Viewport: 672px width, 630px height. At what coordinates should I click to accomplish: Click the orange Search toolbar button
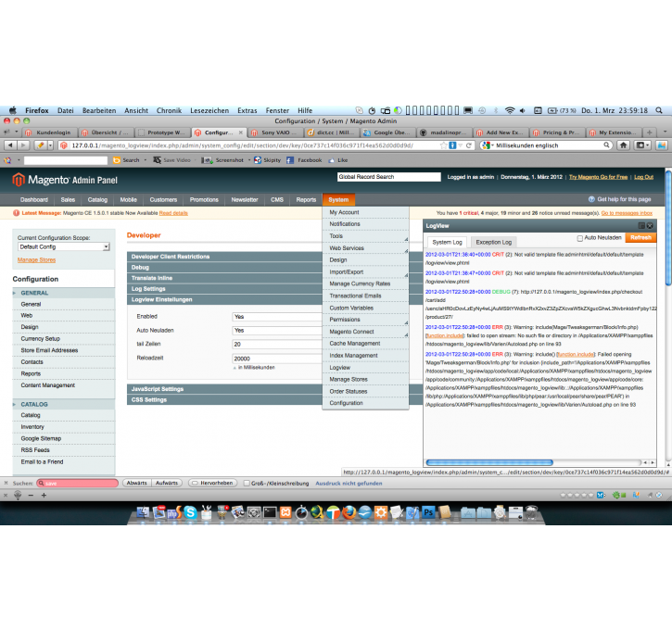tap(126, 160)
